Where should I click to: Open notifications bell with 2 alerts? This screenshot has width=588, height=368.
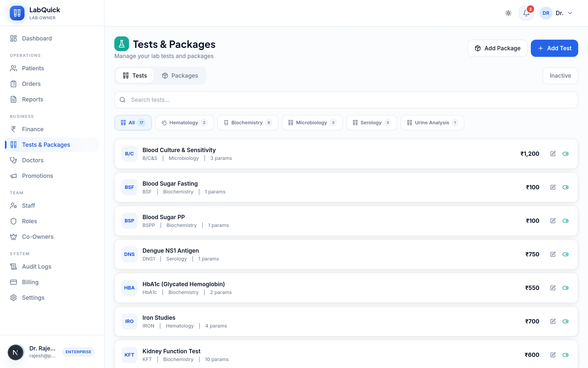coord(526,13)
